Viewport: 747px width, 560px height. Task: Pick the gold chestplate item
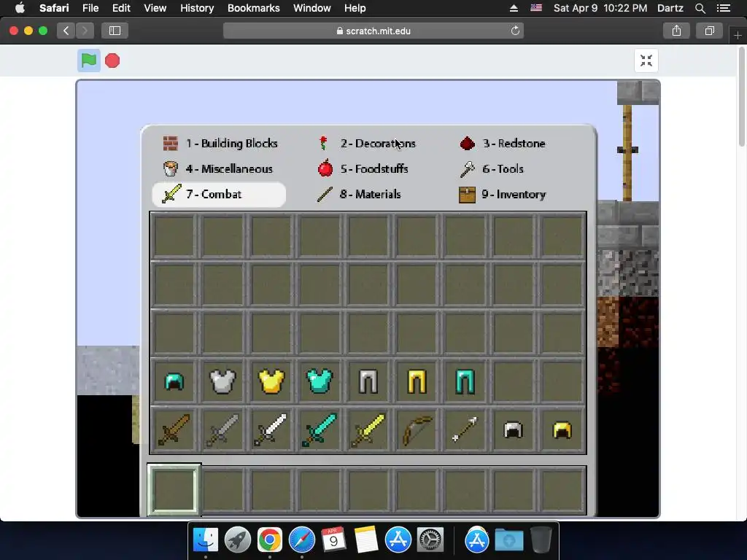[x=271, y=382]
